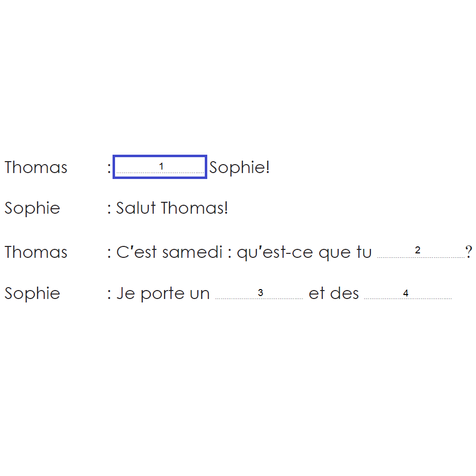Click 'Thomas!' in the 'Salut Thomas!' line
The image size is (476, 476).
click(195, 208)
